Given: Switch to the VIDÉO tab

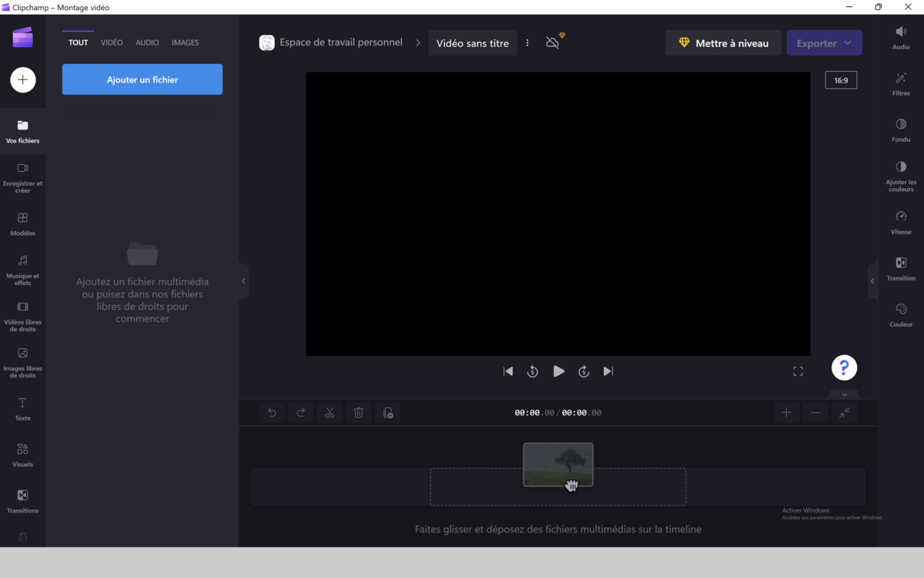Looking at the screenshot, I should coord(112,42).
